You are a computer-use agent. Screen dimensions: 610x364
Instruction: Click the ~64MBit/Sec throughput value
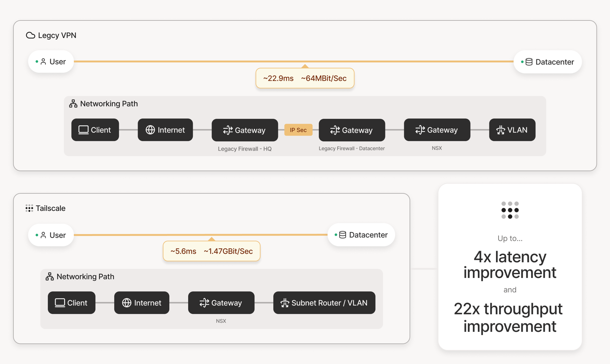[324, 78]
